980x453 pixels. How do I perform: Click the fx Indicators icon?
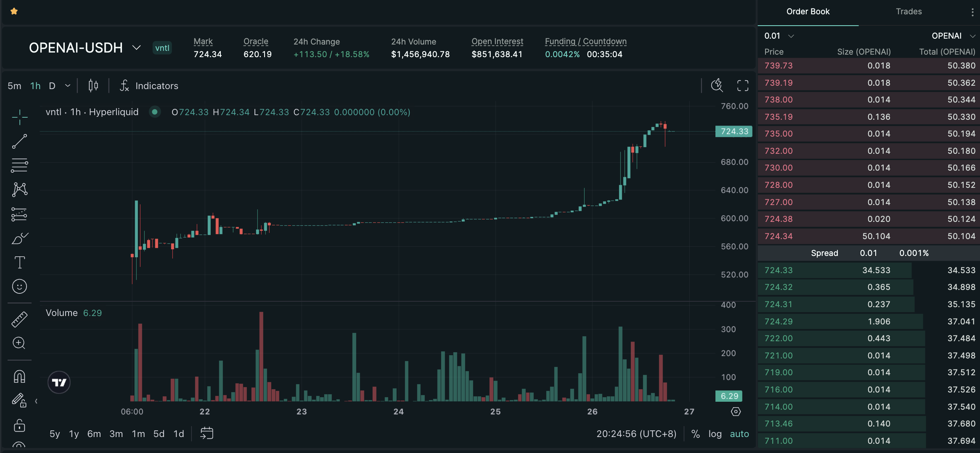pos(124,86)
